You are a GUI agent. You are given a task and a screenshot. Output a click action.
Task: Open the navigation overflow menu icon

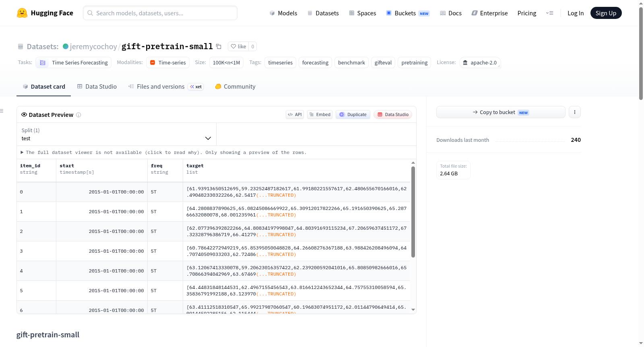tap(549, 13)
